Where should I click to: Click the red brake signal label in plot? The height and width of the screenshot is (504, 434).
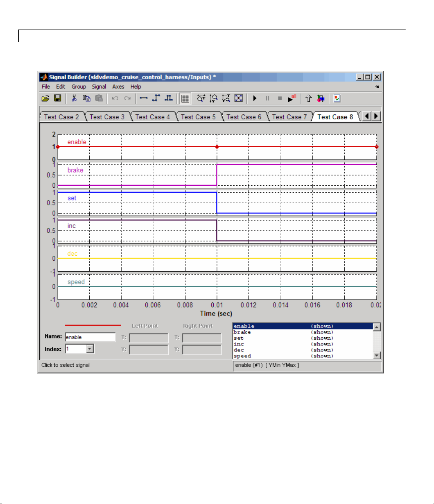[75, 170]
